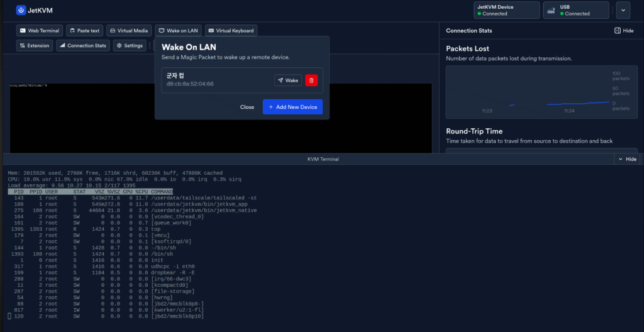Toggle the Wake on LAN toolbar button
644x332 pixels.
tap(178, 30)
